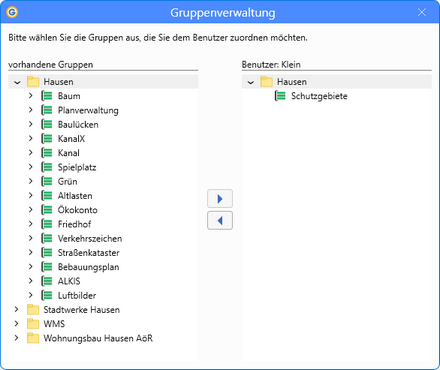Expand the Bebauungsplan group
This screenshot has width=440, height=370.
(x=31, y=267)
